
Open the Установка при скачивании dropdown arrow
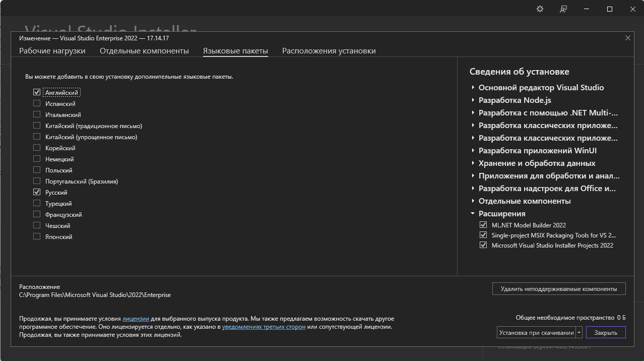(579, 332)
